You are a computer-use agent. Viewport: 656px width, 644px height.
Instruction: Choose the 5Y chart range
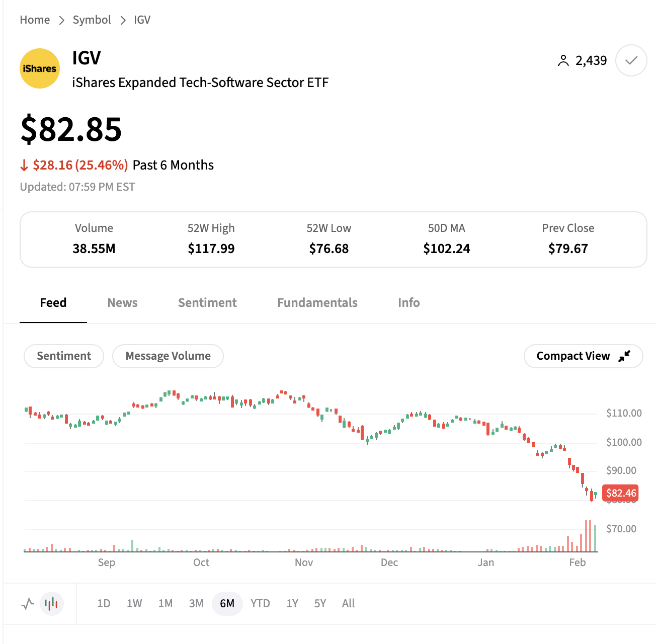pyautogui.click(x=320, y=603)
